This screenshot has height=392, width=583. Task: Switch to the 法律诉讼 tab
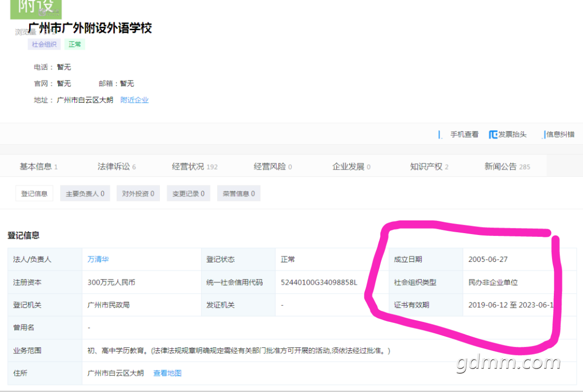coord(117,166)
